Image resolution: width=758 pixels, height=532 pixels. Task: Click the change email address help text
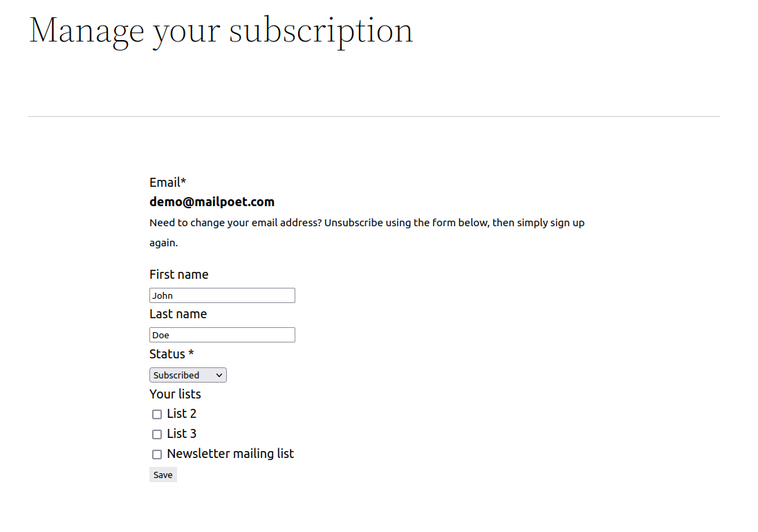(x=367, y=223)
